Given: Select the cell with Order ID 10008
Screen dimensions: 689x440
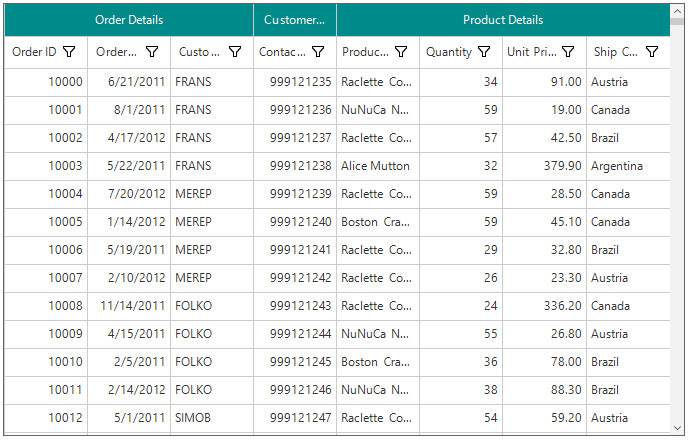Looking at the screenshot, I should point(46,306).
